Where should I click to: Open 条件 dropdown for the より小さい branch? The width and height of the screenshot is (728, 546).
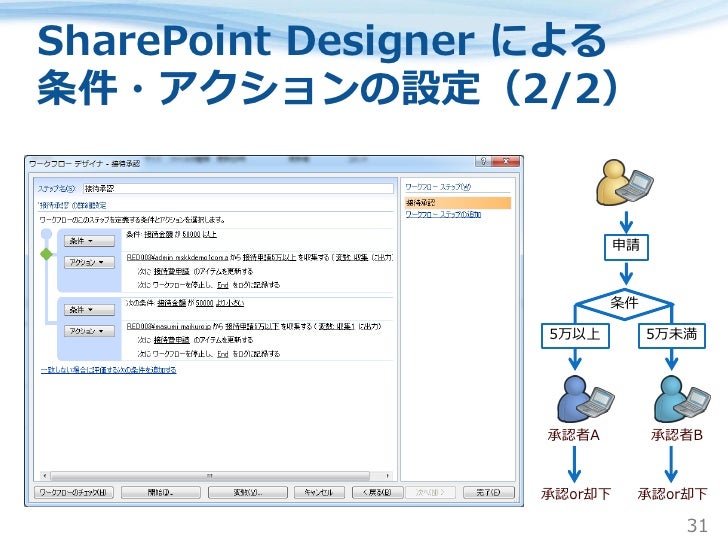point(89,310)
